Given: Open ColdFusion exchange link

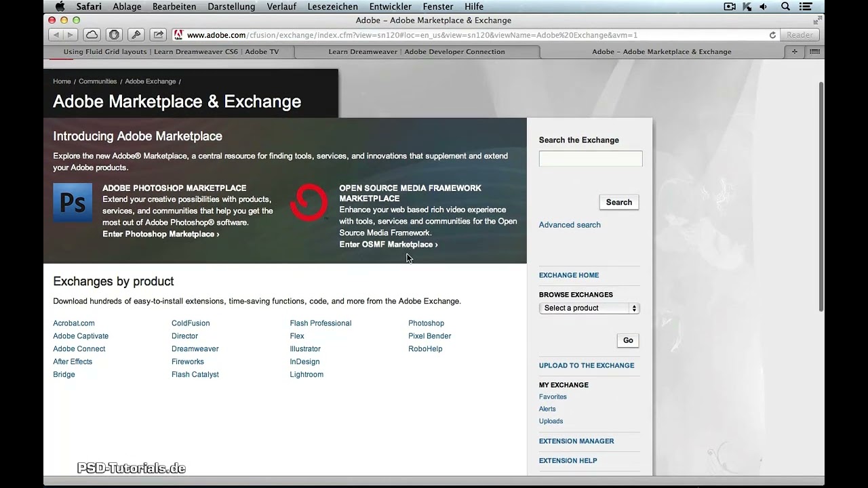Looking at the screenshot, I should (191, 323).
